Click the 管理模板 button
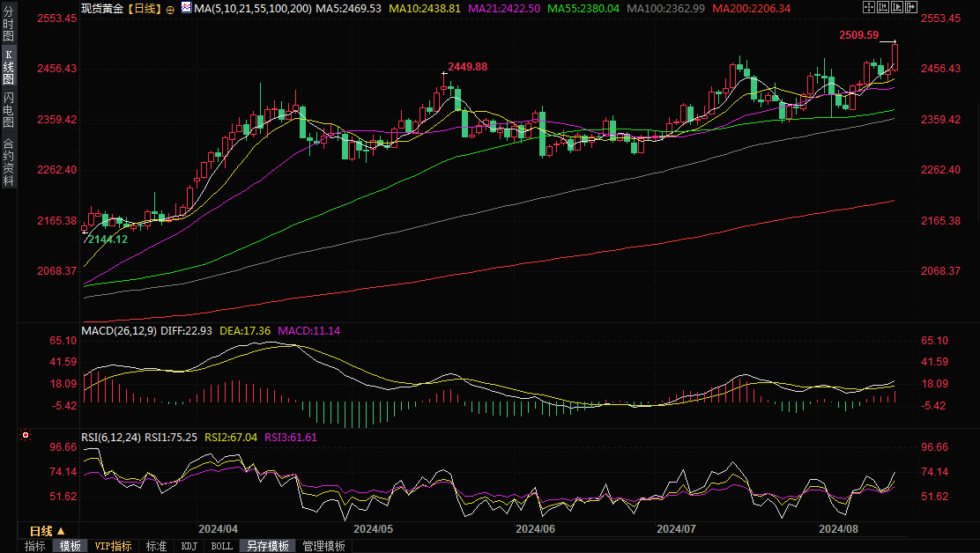Screen dimensions: 980x553 coord(323,546)
